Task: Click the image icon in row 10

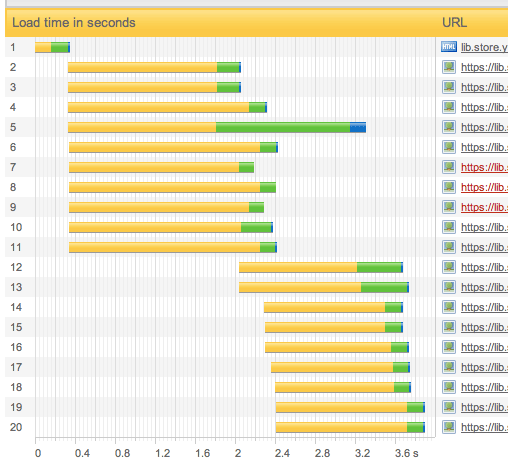Action: coord(449,227)
